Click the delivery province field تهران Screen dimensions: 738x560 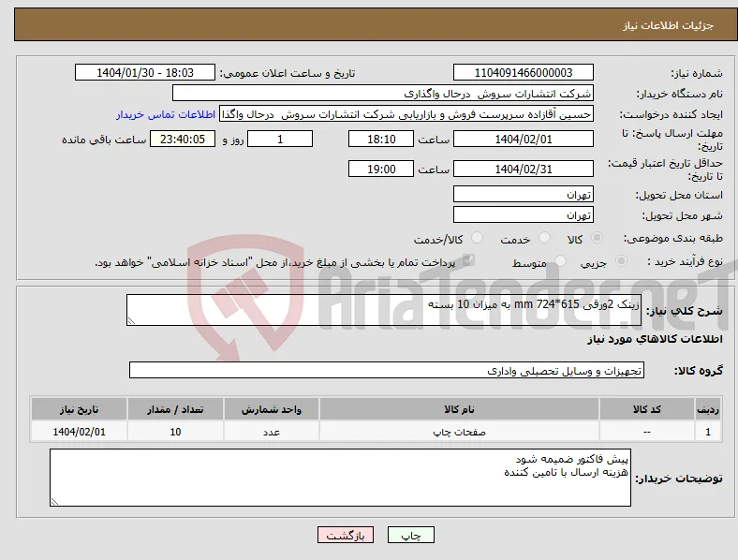523,194
